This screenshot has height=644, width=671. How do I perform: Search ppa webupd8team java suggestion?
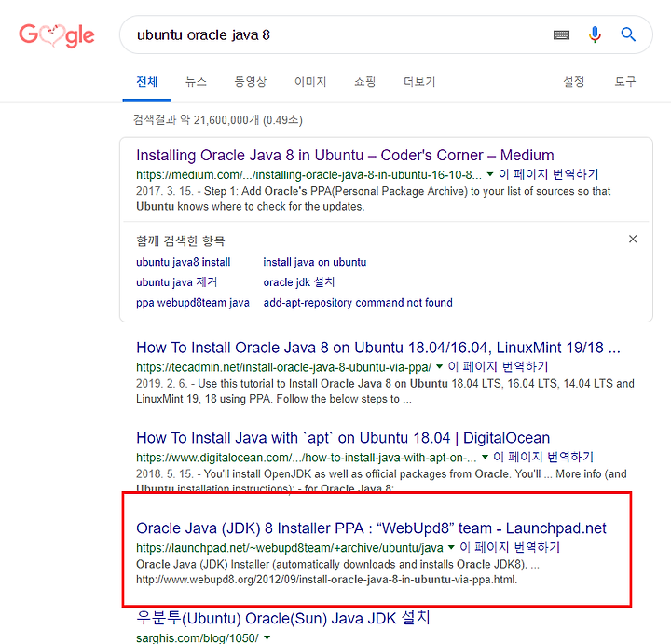point(193,303)
